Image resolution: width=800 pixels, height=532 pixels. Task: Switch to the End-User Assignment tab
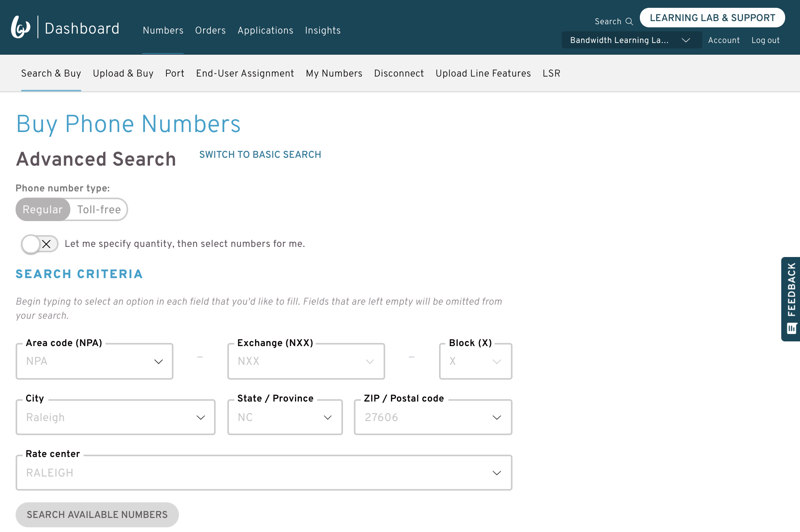pyautogui.click(x=245, y=73)
